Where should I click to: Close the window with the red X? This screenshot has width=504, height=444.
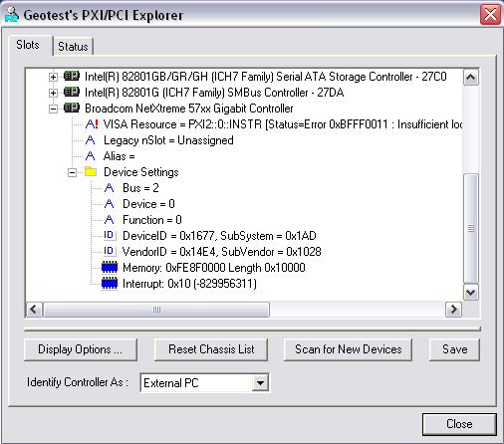pos(490,14)
